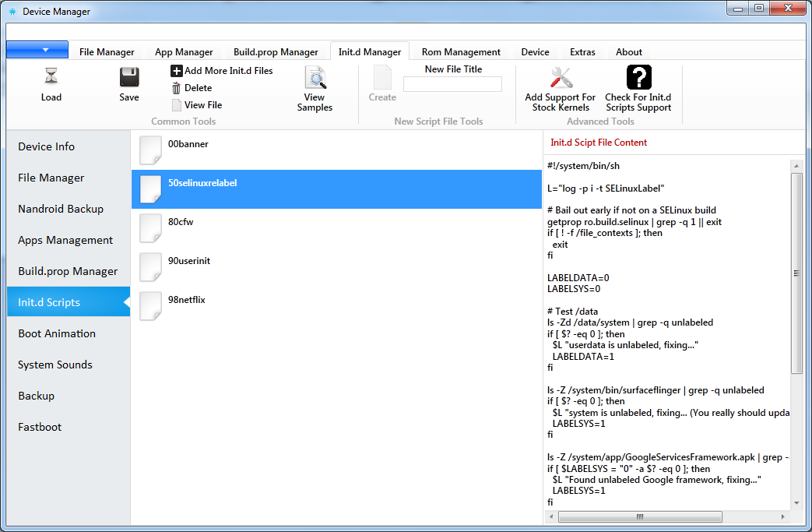Click Add More Init.d Files plus icon
The height and width of the screenshot is (532, 812).
(177, 71)
